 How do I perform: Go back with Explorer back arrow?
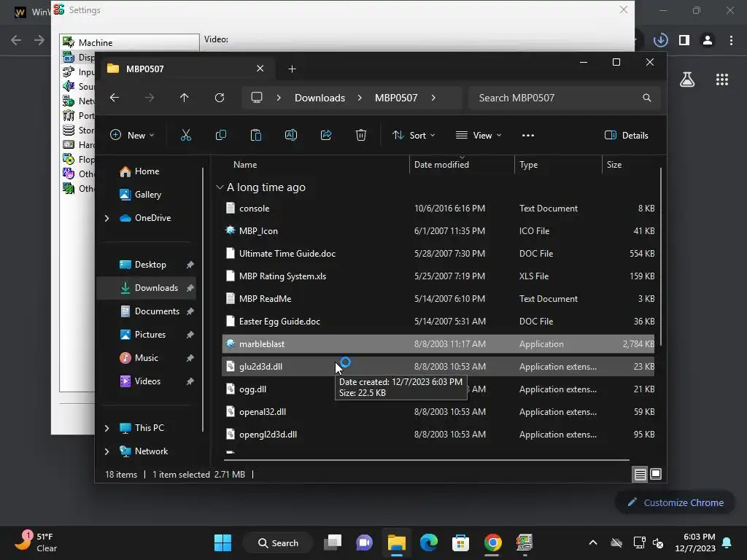[x=115, y=98]
